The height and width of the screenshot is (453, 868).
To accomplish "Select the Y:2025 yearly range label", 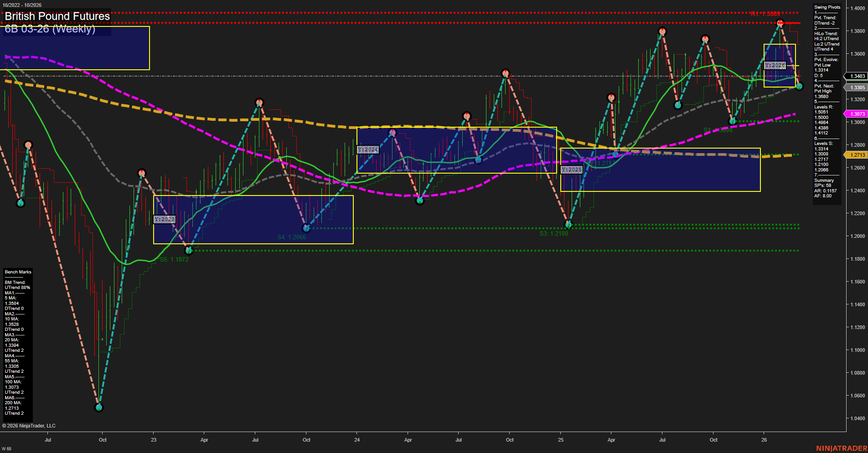I will tap(572, 169).
